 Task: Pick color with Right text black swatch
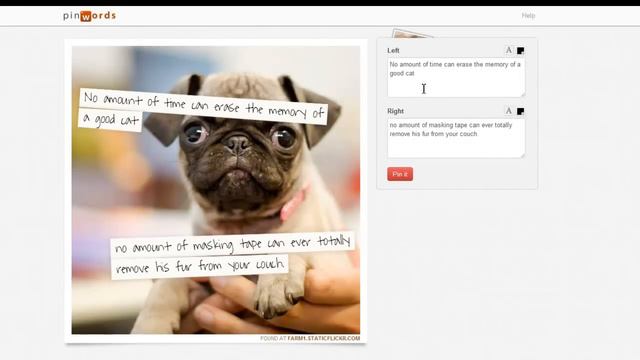coord(520,111)
